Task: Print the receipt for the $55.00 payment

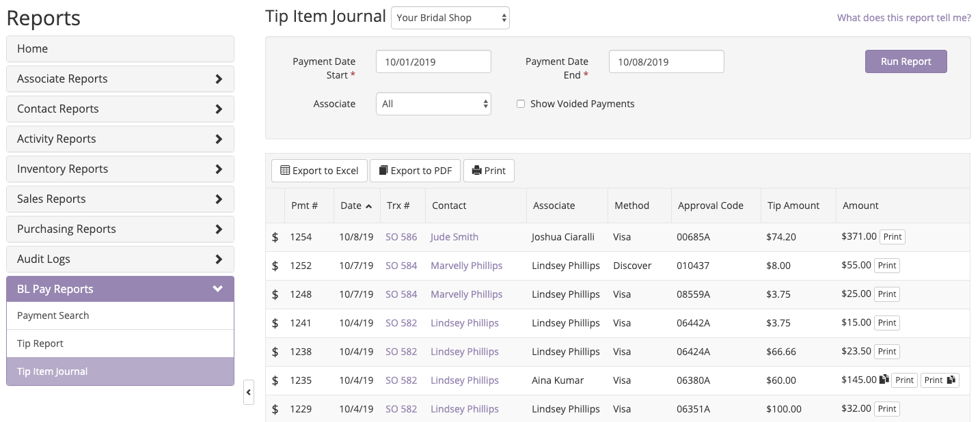Action: coord(887,266)
